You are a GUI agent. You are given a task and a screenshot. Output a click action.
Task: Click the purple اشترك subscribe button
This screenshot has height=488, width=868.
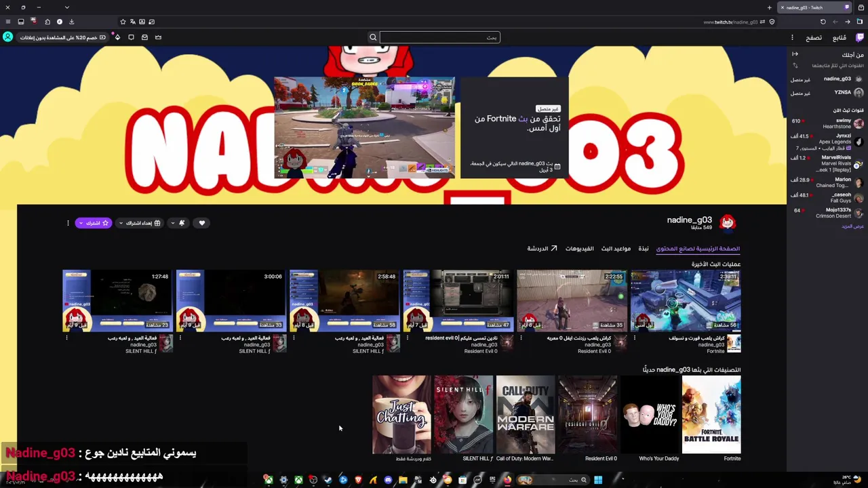click(x=93, y=223)
